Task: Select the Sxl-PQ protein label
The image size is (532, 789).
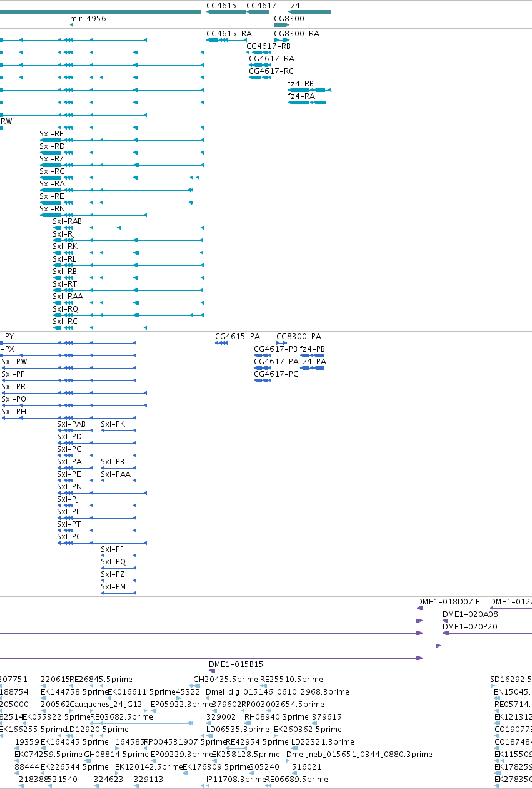Action: [x=113, y=562]
